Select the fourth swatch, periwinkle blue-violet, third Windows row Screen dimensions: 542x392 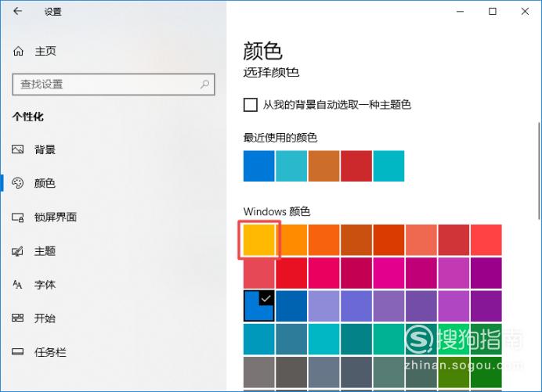click(356, 306)
